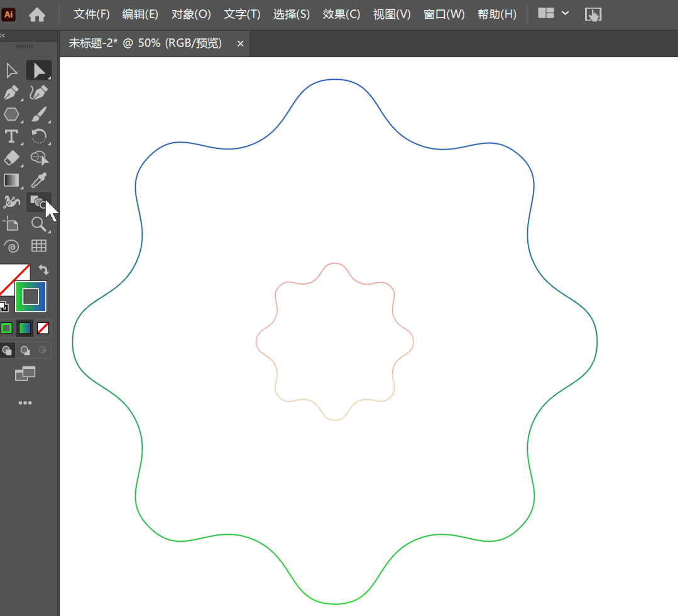This screenshot has width=678, height=616.
Task: Enable Draw Behind mode
Action: [25, 350]
